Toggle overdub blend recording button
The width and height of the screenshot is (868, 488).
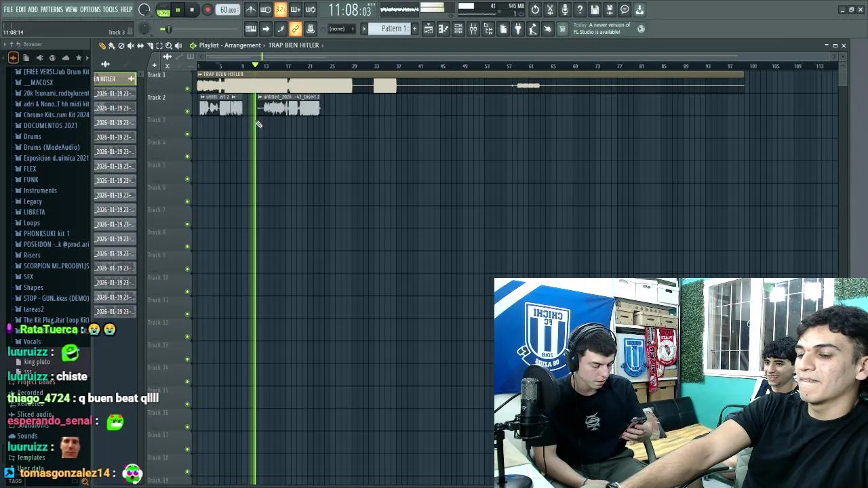tap(296, 9)
